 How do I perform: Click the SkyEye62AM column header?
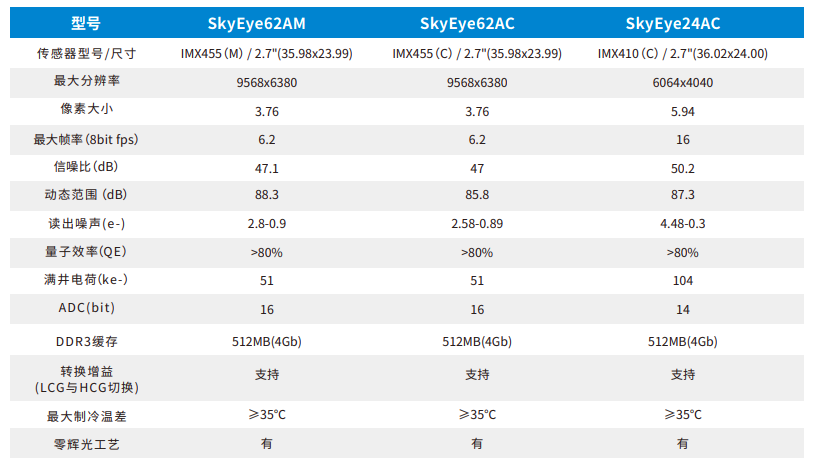pos(266,21)
